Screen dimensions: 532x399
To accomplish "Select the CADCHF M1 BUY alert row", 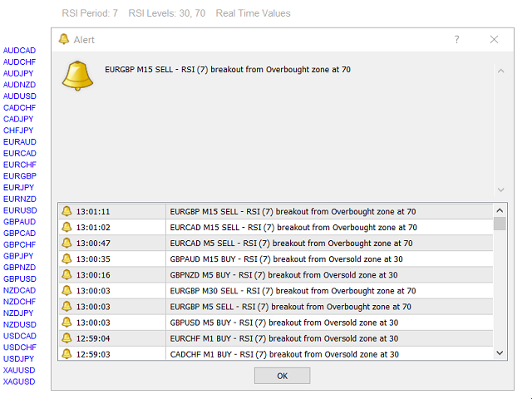I will click(x=283, y=354).
